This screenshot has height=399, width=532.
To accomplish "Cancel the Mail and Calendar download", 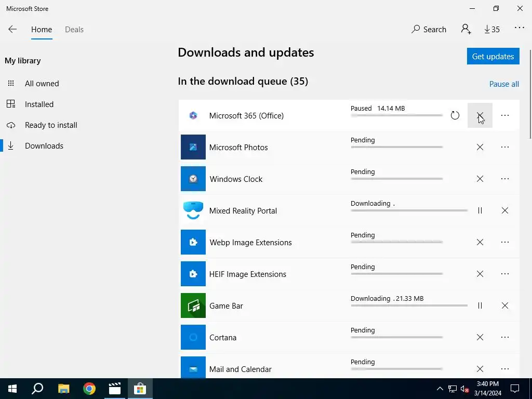I will click(480, 369).
